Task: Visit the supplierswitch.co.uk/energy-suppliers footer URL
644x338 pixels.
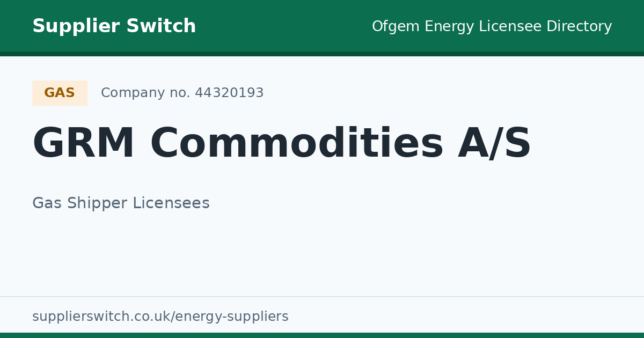Action: [x=160, y=317]
